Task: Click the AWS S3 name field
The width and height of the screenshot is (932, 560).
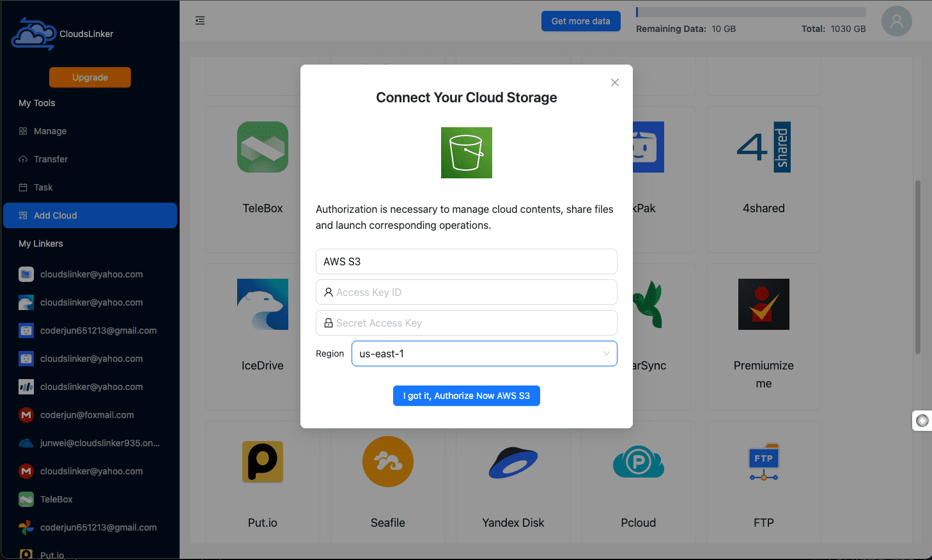Action: click(467, 261)
